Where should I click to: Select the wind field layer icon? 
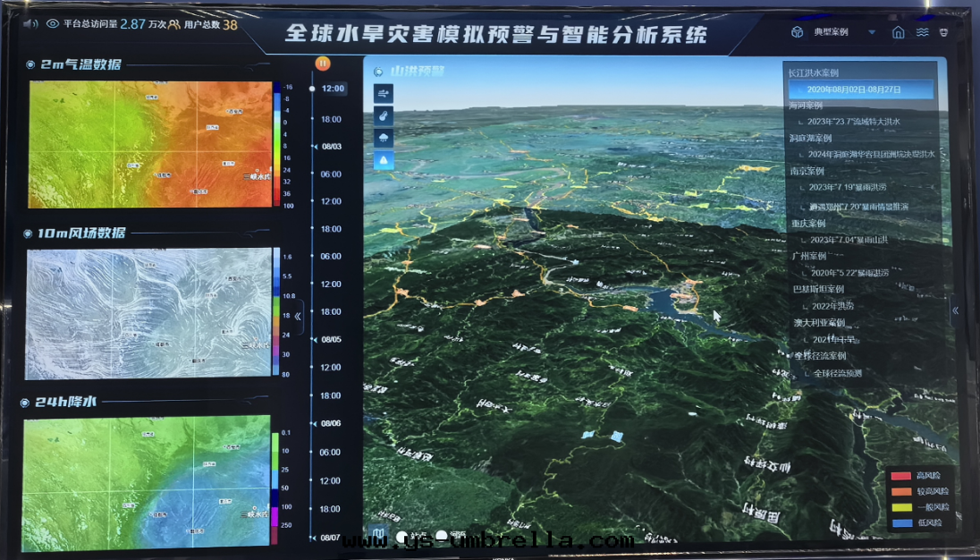[x=384, y=94]
